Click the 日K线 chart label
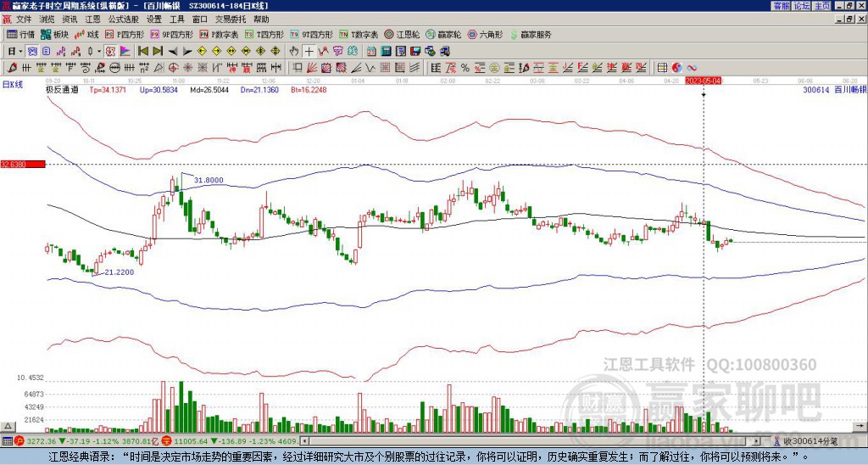The width and height of the screenshot is (868, 465). [13, 84]
